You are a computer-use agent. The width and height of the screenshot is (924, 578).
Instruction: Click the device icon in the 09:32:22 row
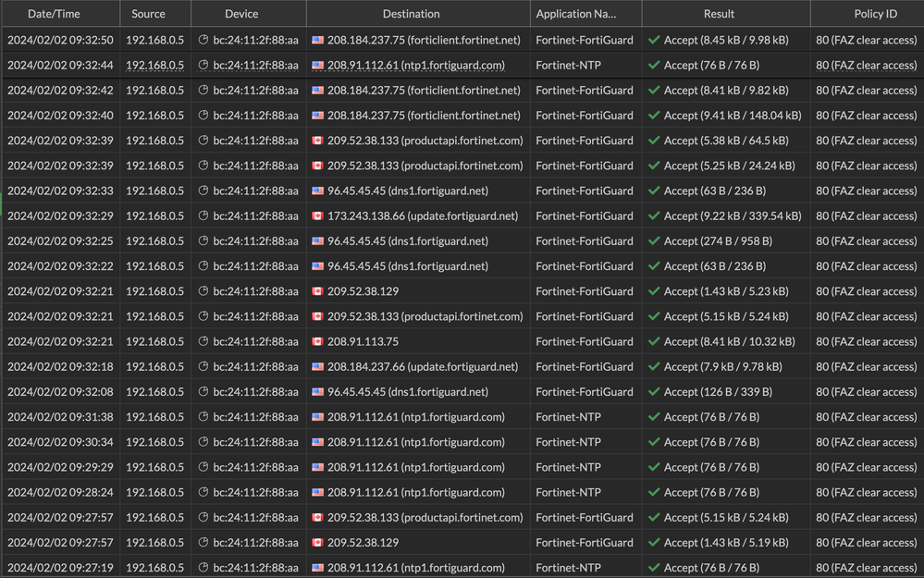pyautogui.click(x=203, y=266)
